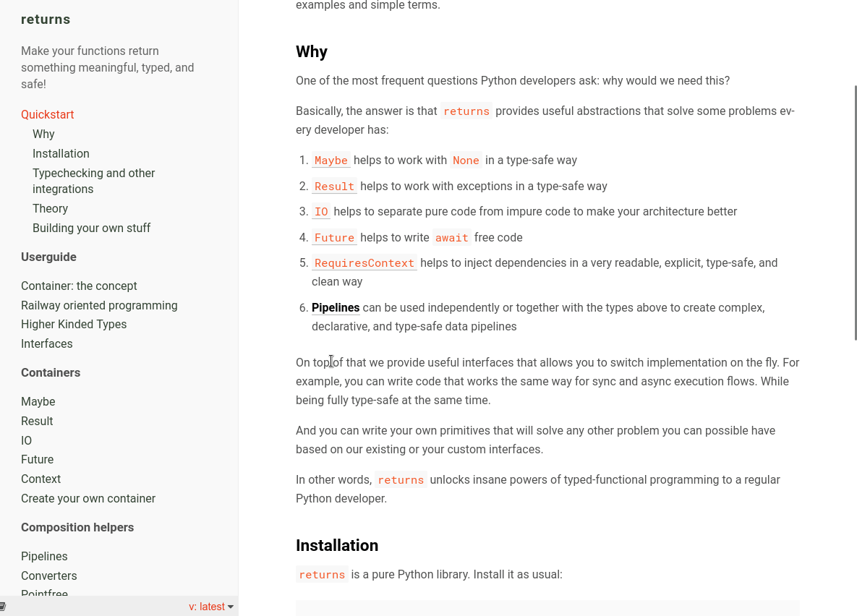The width and height of the screenshot is (857, 616).
Task: Click the Read the Docs book icon
Action: 3,606
